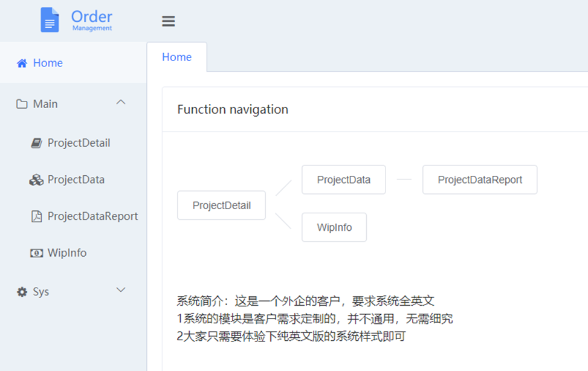This screenshot has width=588, height=371.
Task: Click the ProjectData navigation box
Action: [x=343, y=179]
